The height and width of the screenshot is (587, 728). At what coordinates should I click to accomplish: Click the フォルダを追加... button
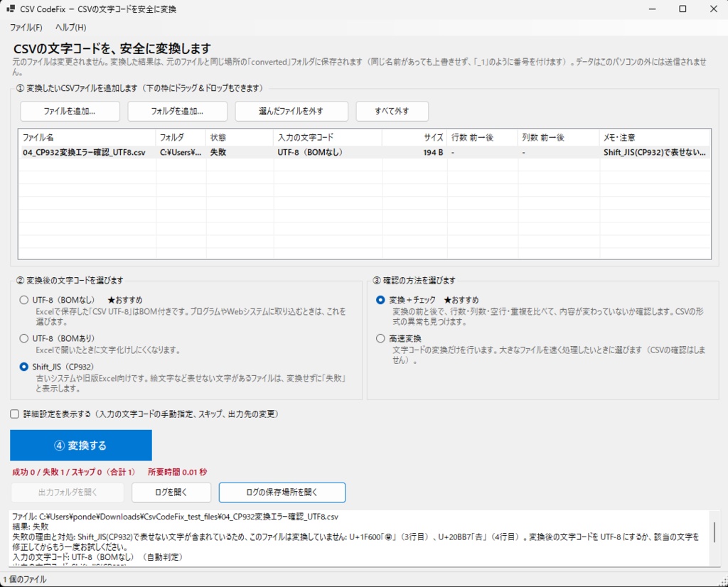coord(177,112)
